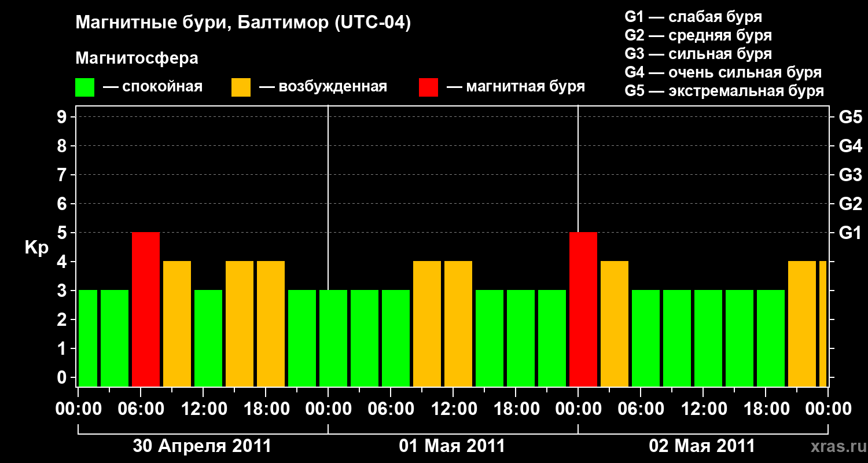This screenshot has width=868, height=463.
Task: Click the '06:00' time label under 01 May
Action: click(391, 409)
